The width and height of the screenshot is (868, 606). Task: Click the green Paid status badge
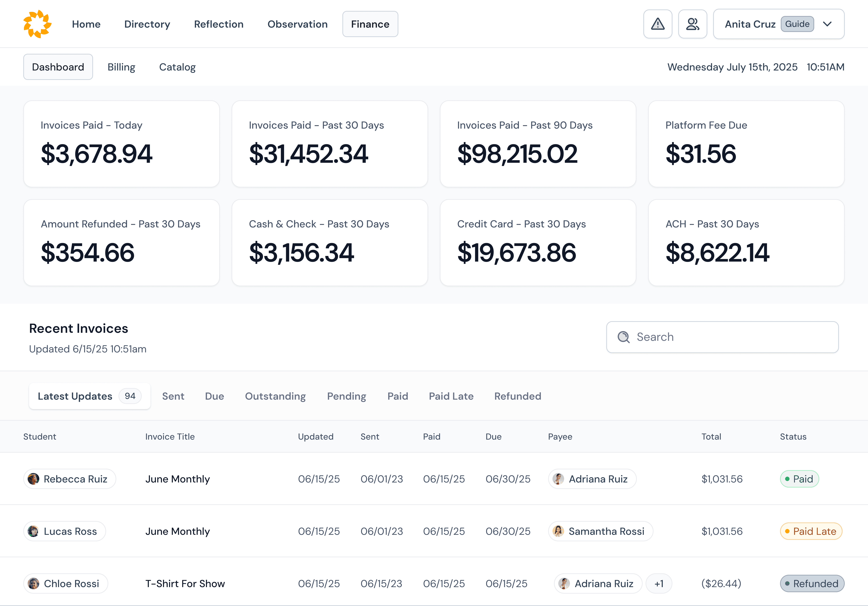(799, 479)
